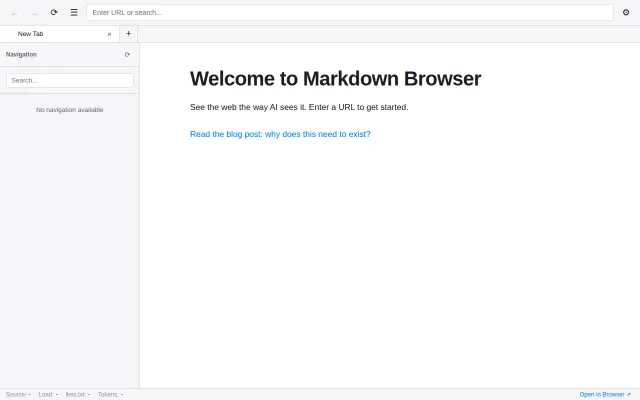Viewport: 640px width, 400px height.
Task: Click the "See the web the way AI sees it" text
Action: click(x=248, y=107)
